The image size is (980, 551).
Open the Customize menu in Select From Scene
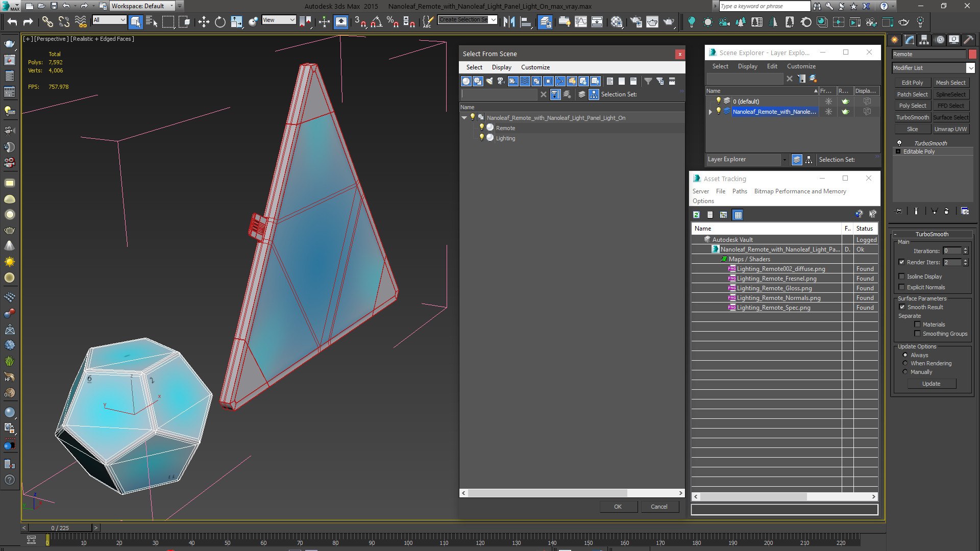[x=535, y=67]
